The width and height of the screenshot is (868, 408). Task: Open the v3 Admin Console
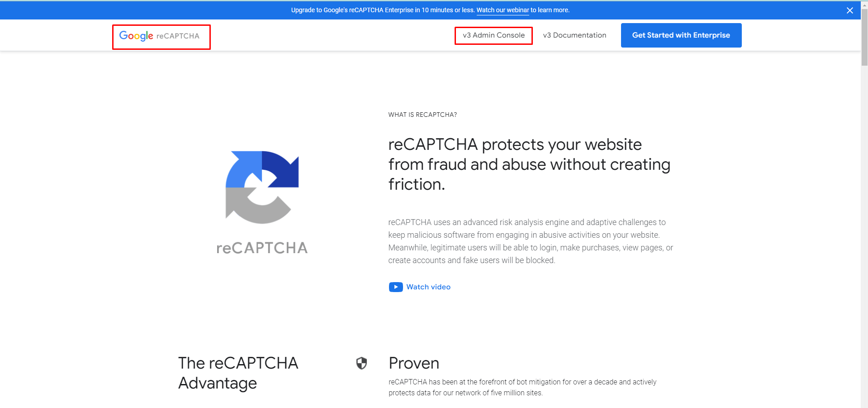(x=493, y=35)
